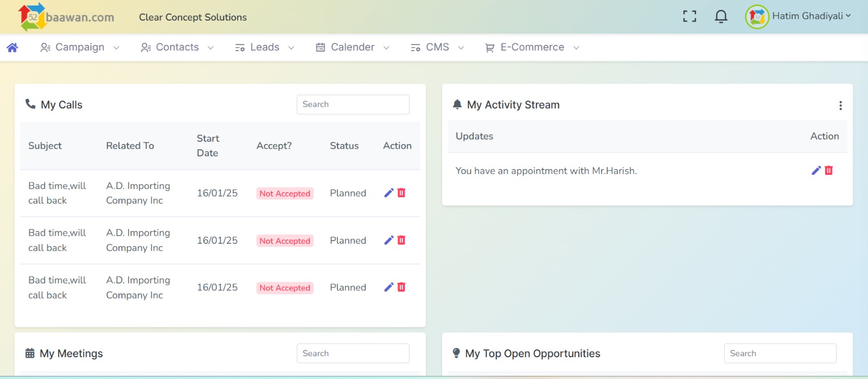Viewport: 868px width, 379px height.
Task: Open the E-Commerce menu
Action: pos(532,48)
